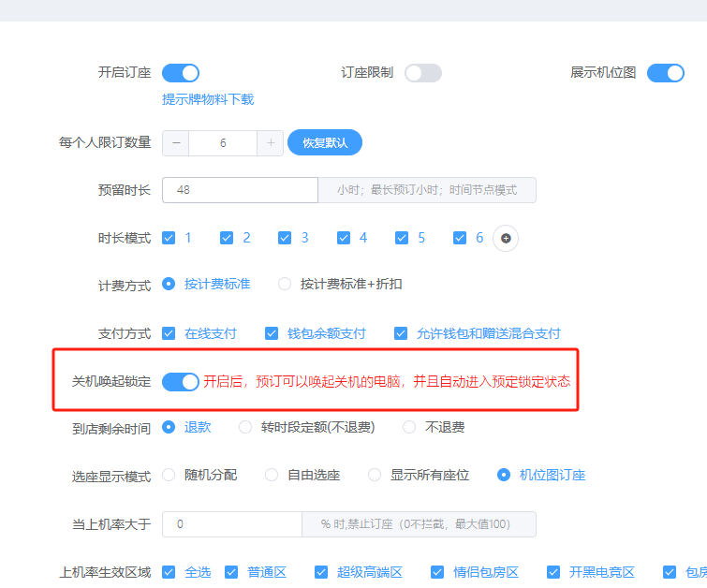Increase 每个人限订数量 with plus button
707x588 pixels.
(x=271, y=143)
